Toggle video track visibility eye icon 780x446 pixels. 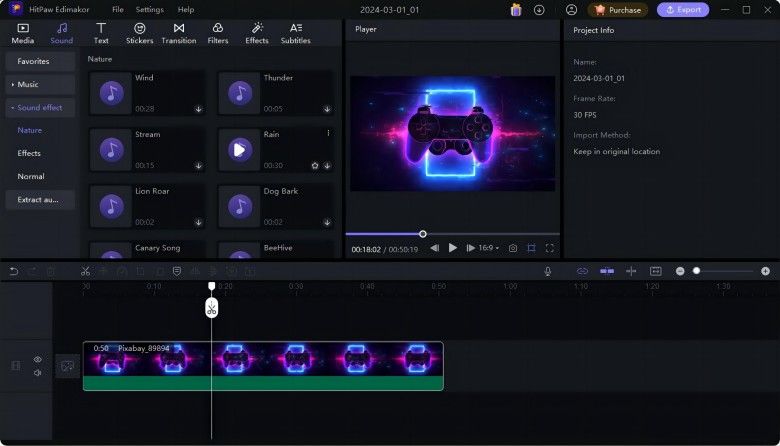38,359
